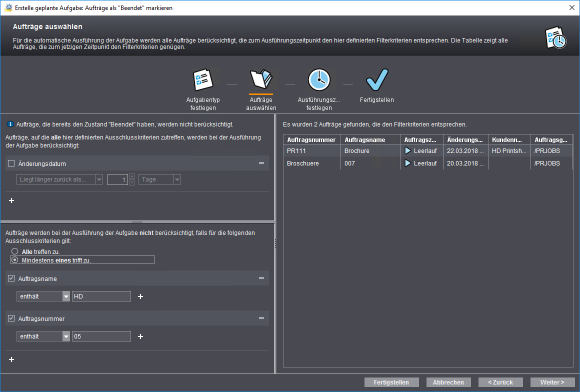Go back with the Zurück button

(500, 382)
